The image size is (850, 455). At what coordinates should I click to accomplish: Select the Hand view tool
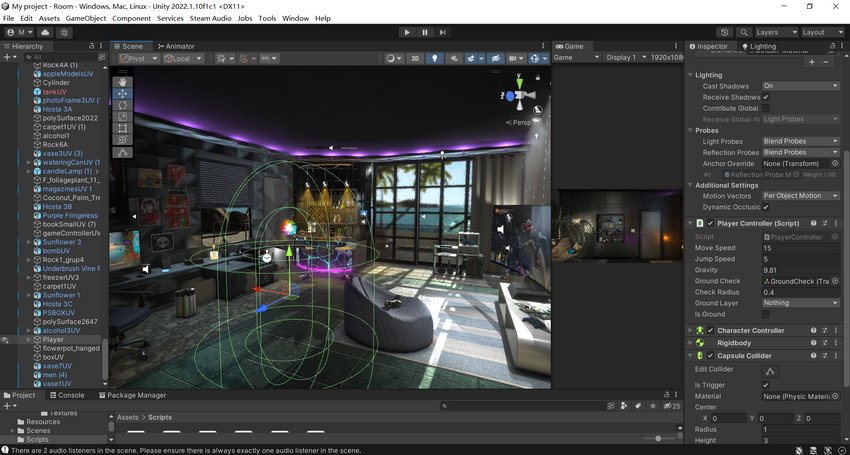tap(123, 82)
